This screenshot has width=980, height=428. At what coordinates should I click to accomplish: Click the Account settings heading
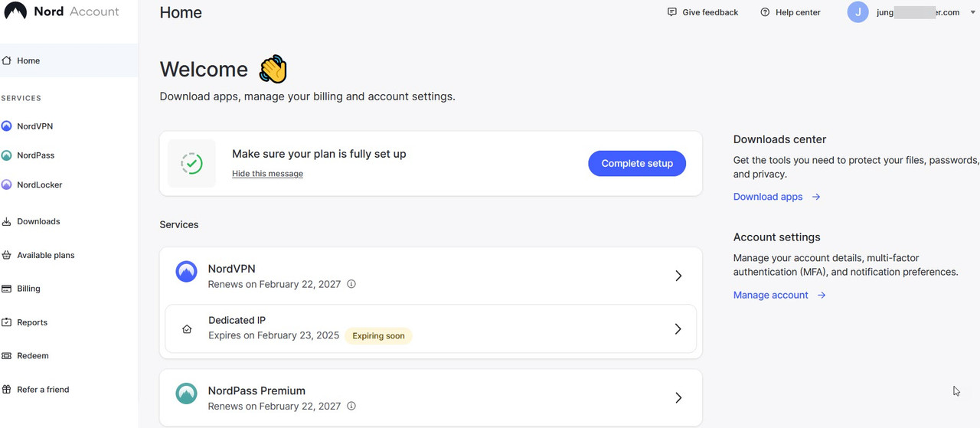pos(777,237)
